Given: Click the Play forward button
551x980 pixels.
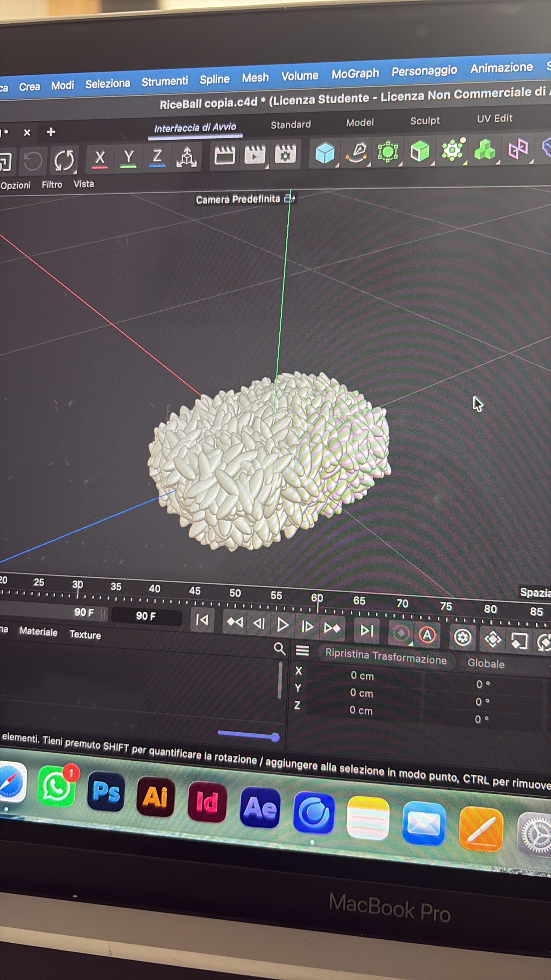Looking at the screenshot, I should (x=283, y=625).
